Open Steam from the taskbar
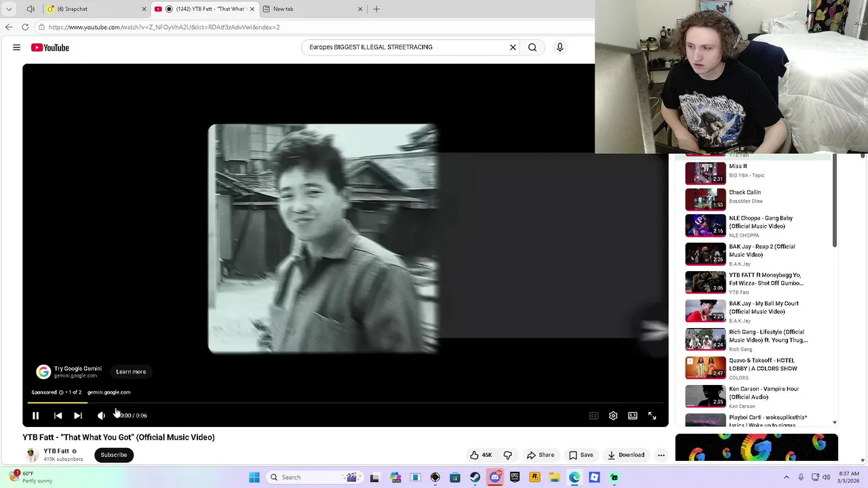The image size is (868, 488). click(x=475, y=477)
